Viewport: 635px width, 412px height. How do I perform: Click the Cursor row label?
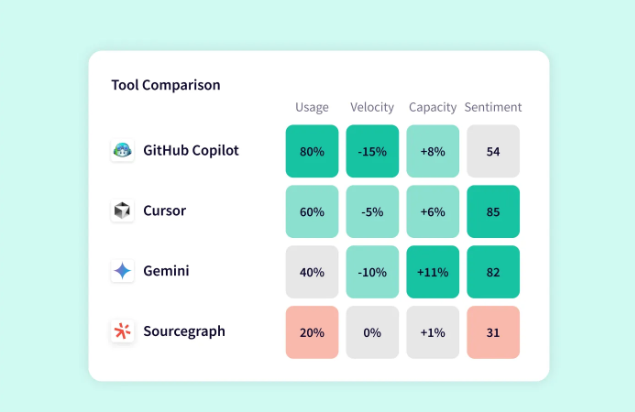coord(164,211)
